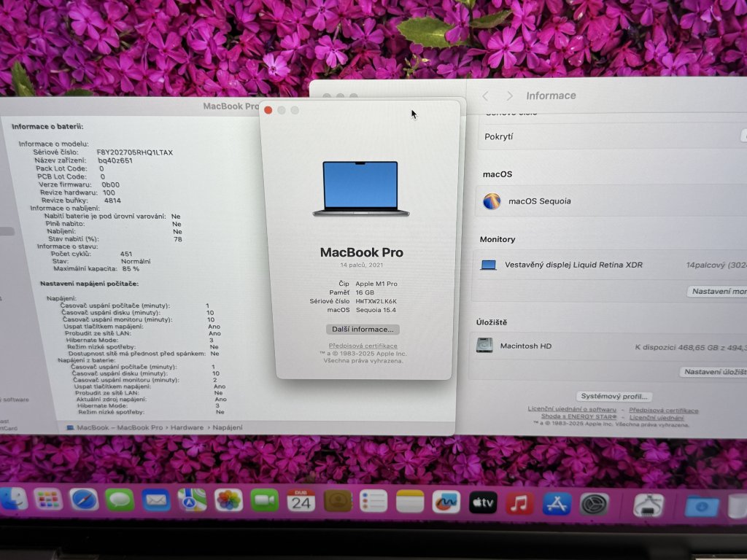Screen dimensions: 747x560
Task: Open Licenční ujednání o softwaru link
Action: coord(572,409)
